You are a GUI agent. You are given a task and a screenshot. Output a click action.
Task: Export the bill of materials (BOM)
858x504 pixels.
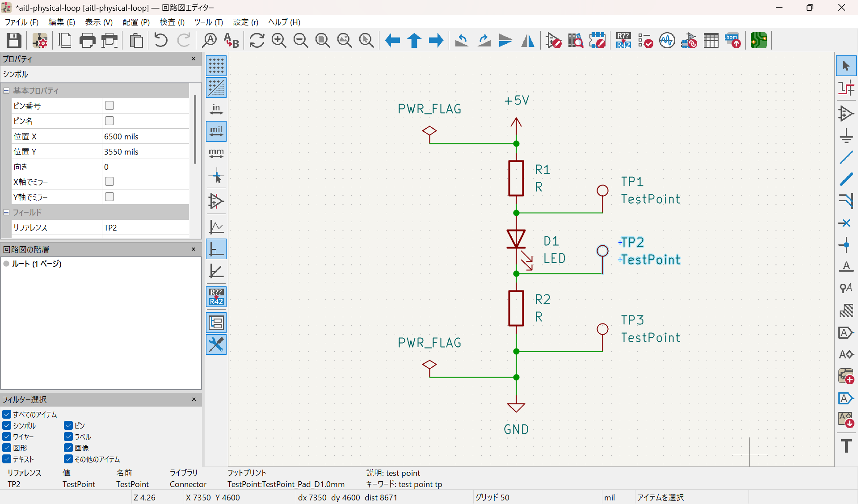tap(733, 41)
